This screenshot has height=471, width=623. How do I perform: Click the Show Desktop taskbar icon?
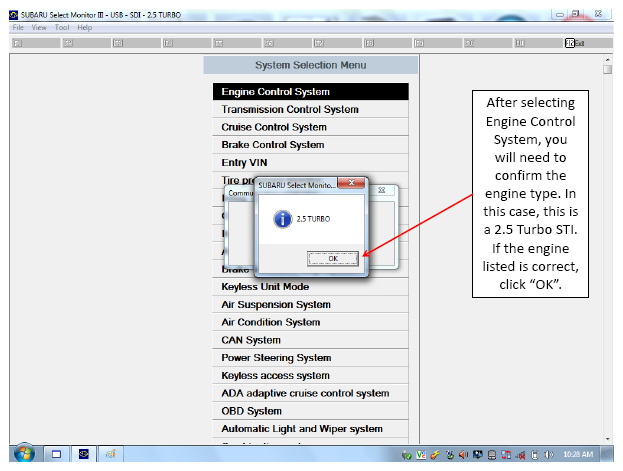point(56,454)
